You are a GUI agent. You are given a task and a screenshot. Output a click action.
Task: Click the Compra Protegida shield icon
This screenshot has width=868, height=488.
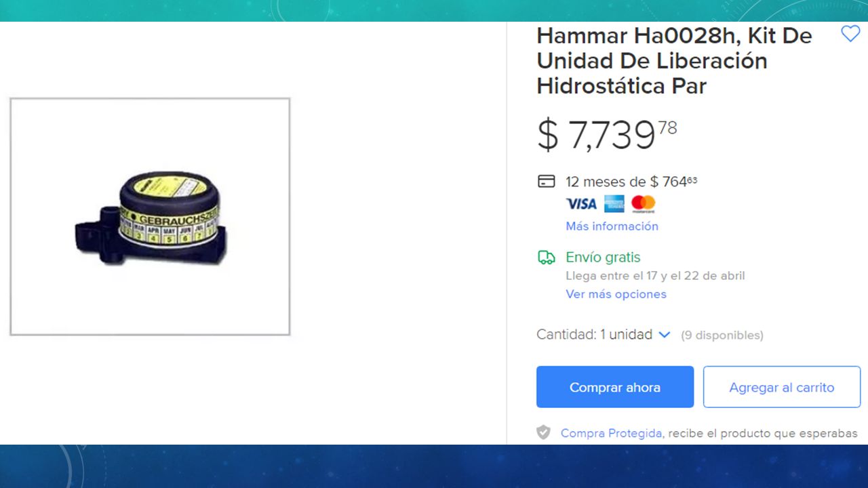543,432
